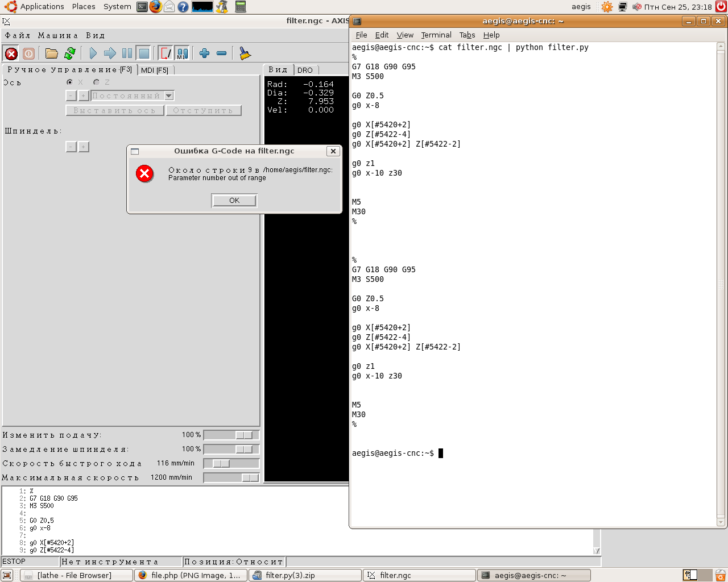Zoom out with the blue minus icon

pos(221,53)
